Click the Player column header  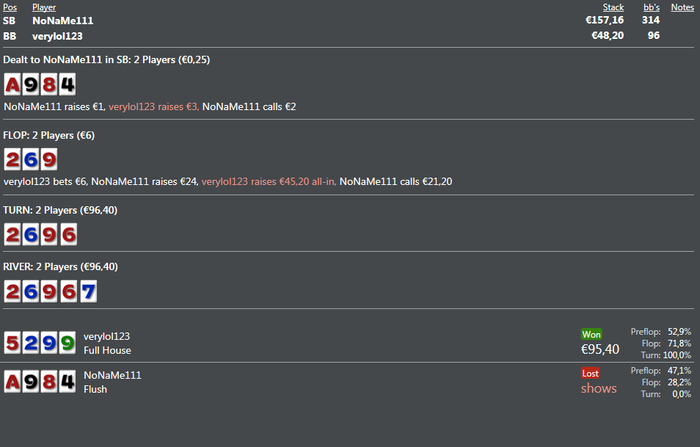(x=44, y=7)
